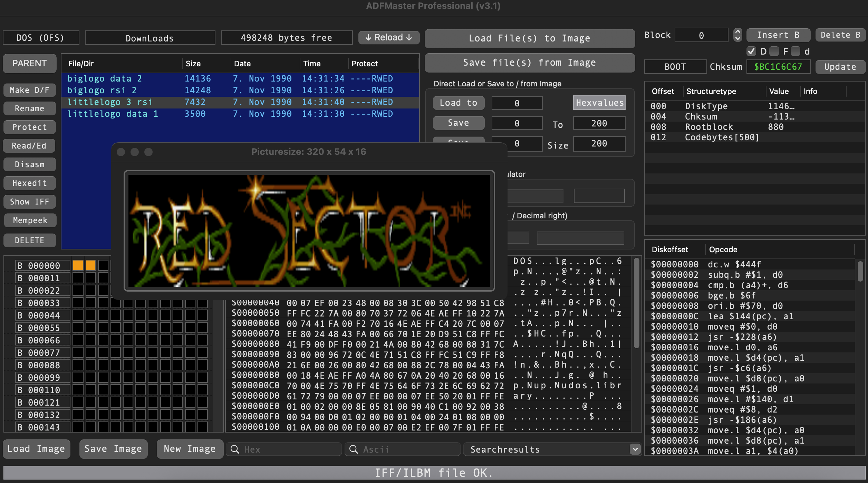This screenshot has width=868, height=483.
Task: Click Insert B button
Action: pyautogui.click(x=778, y=35)
